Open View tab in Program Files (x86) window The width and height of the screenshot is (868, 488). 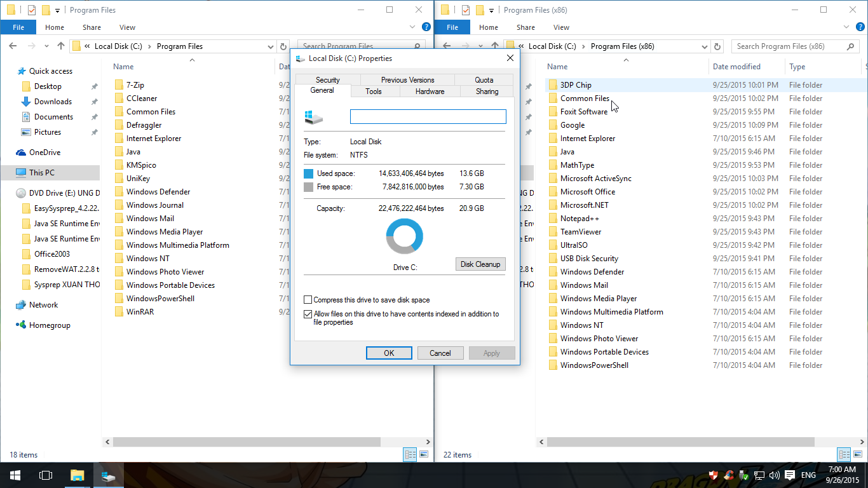[561, 27]
